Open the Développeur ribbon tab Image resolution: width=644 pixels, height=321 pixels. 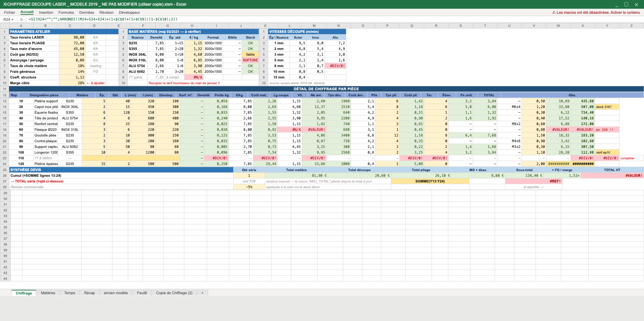click(x=129, y=12)
